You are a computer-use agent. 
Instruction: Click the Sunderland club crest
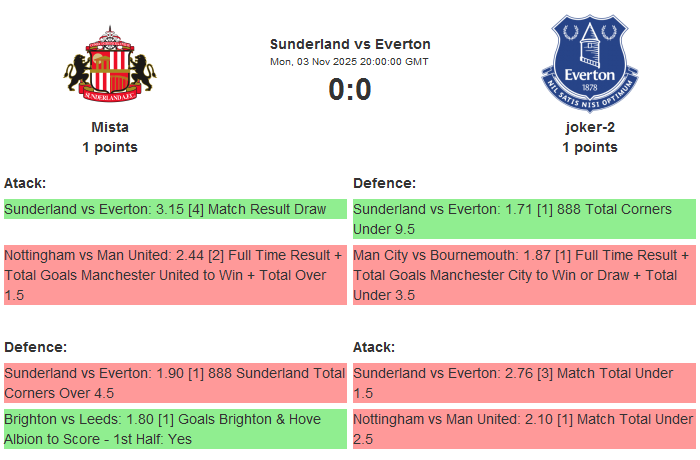tap(110, 65)
